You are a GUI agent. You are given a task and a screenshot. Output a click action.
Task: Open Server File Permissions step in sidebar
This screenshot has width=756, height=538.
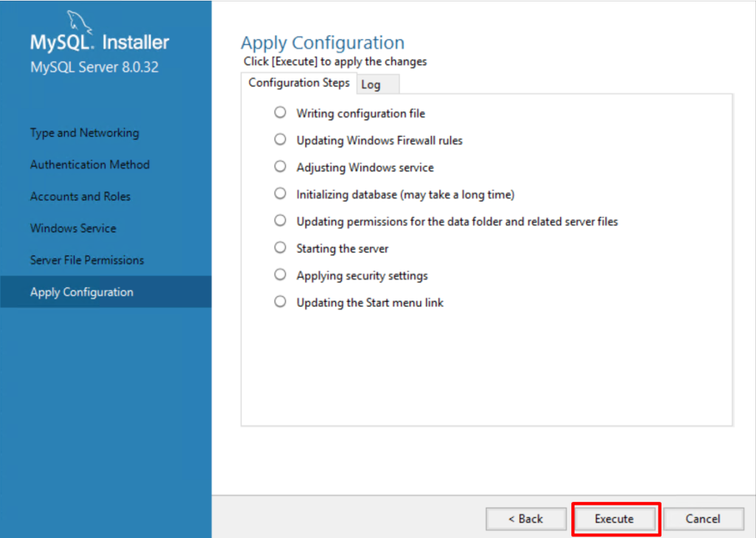point(87,260)
